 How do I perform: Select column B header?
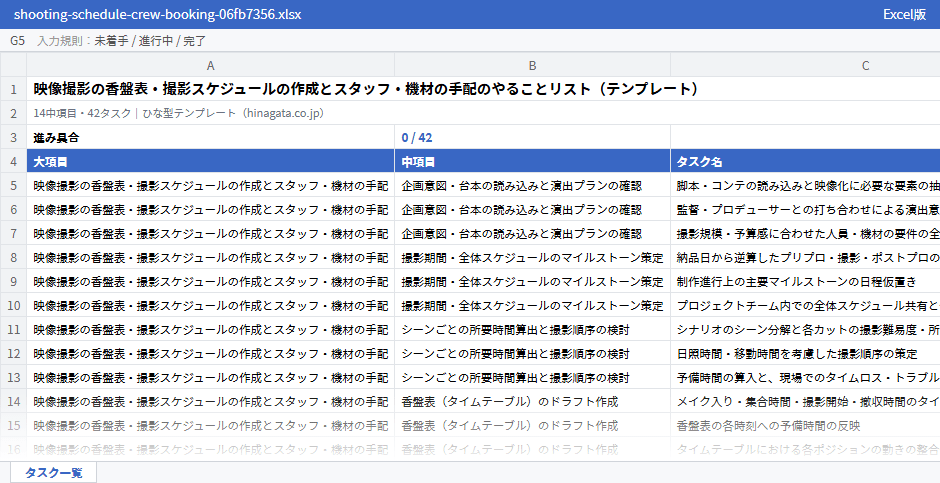pyautogui.click(x=532, y=65)
